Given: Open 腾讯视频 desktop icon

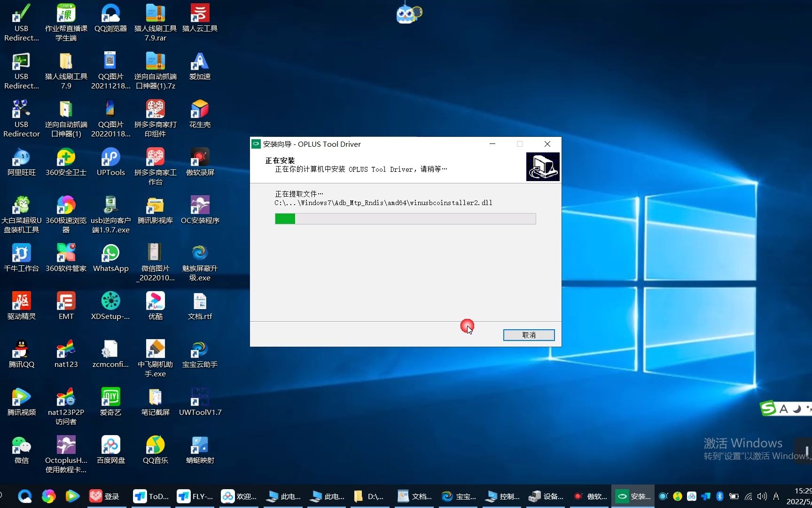Looking at the screenshot, I should point(21,402).
